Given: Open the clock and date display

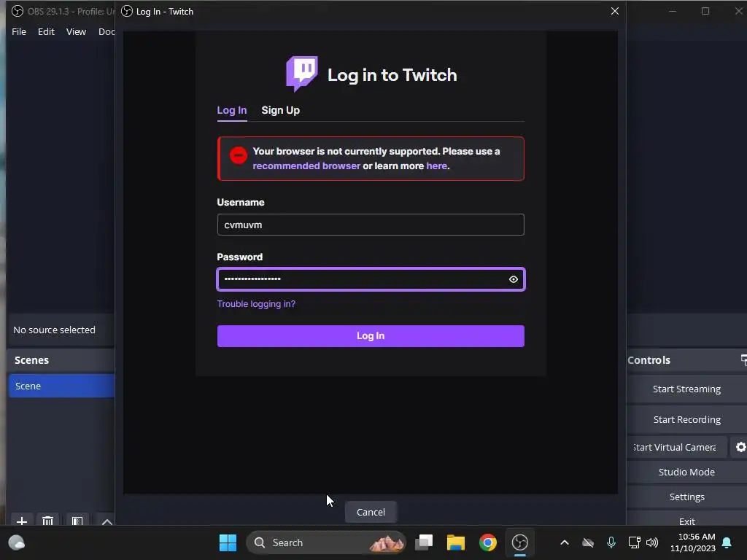Looking at the screenshot, I should (x=693, y=542).
